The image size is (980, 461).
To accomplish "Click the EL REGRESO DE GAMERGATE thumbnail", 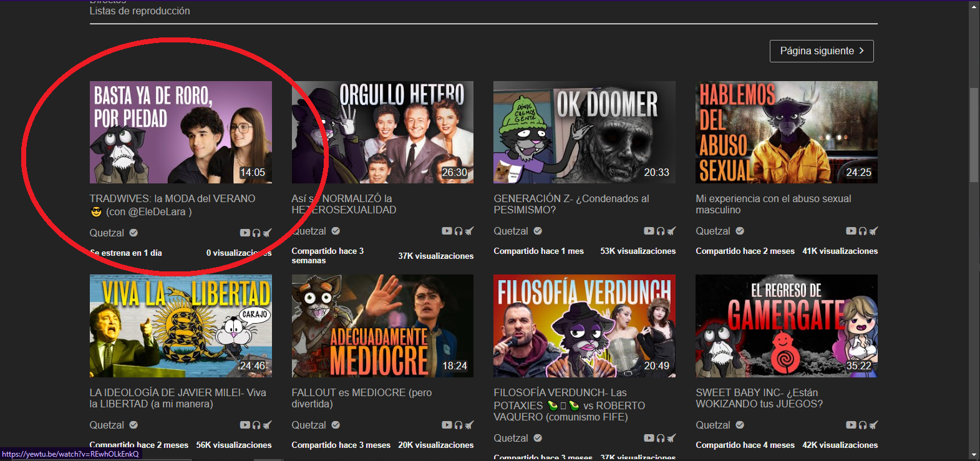I will tap(787, 326).
